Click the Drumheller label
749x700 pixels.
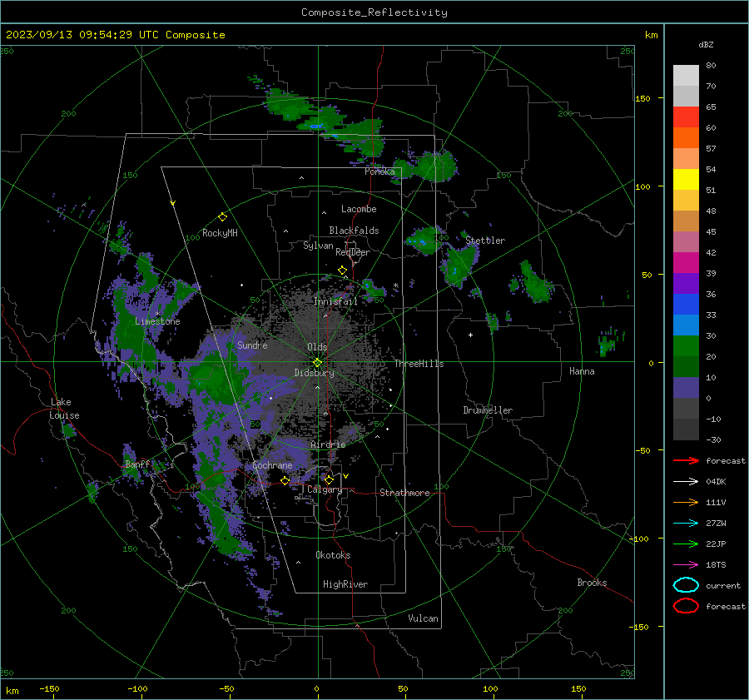coord(488,410)
